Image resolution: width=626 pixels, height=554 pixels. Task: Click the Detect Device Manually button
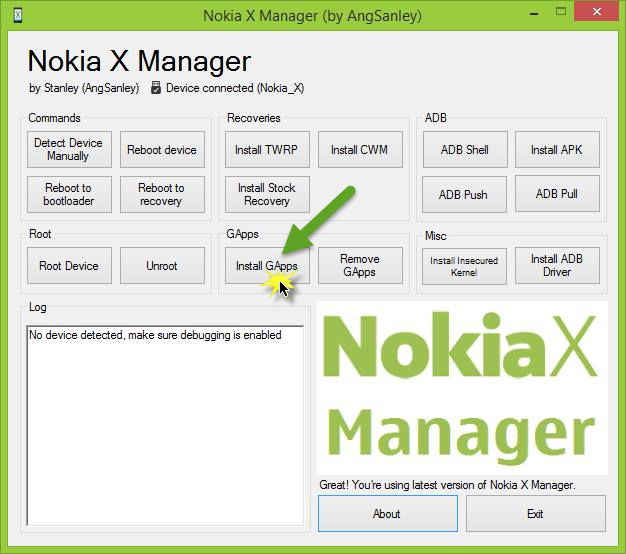tap(69, 150)
